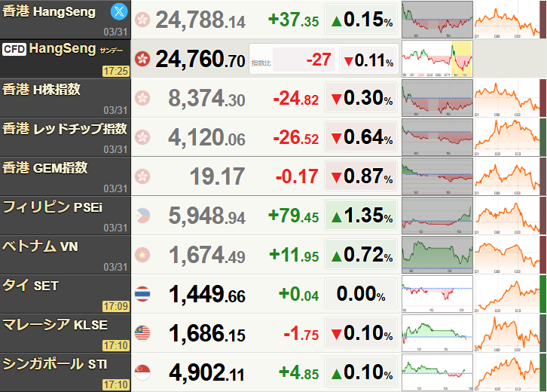
Task: Click HangSeng intraday chart thumbnail
Action: click(437, 20)
